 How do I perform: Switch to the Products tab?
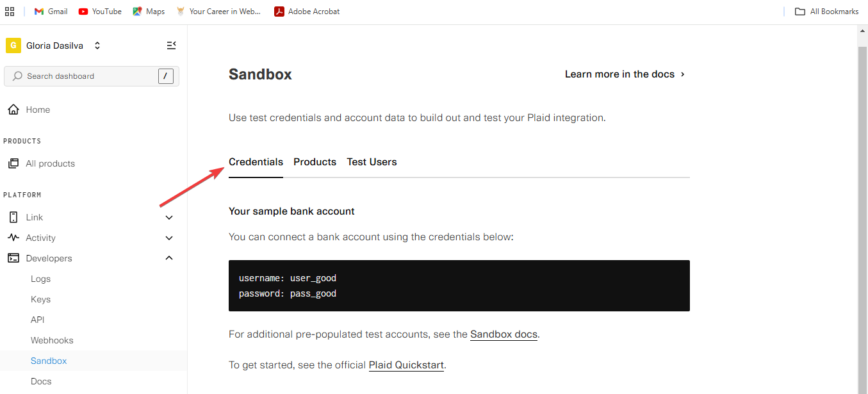point(315,161)
